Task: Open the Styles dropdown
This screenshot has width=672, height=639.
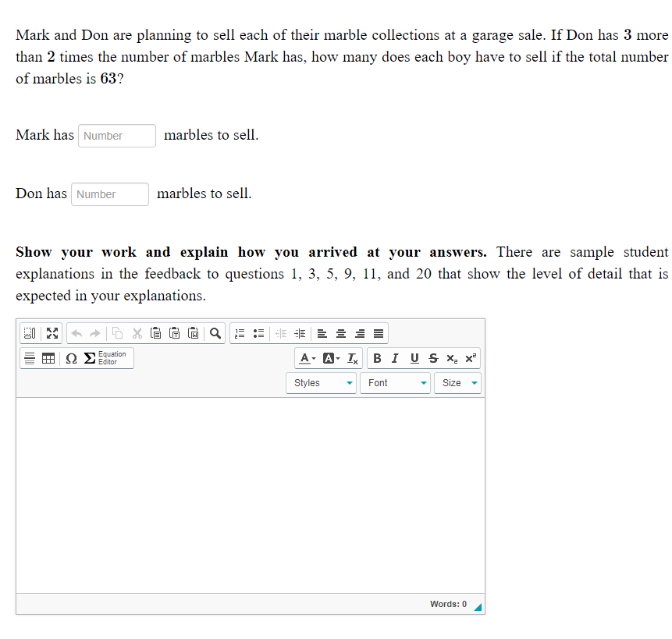Action: coord(321,383)
